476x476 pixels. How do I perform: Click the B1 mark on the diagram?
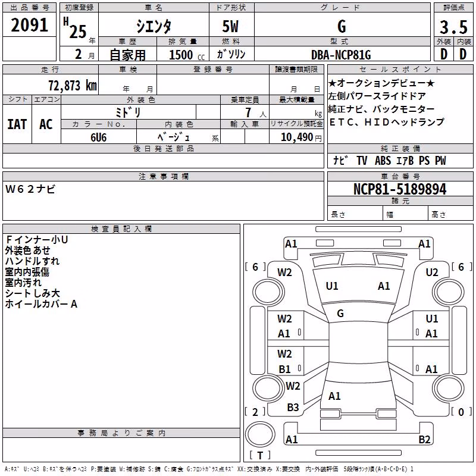[285, 369]
